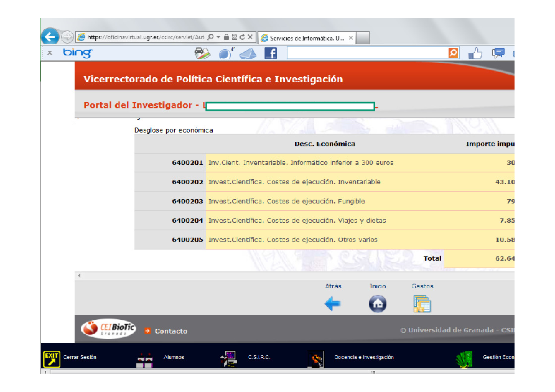The image size is (555, 392).
Task: Click the Bing toolbar mail icon
Action: (x=248, y=54)
